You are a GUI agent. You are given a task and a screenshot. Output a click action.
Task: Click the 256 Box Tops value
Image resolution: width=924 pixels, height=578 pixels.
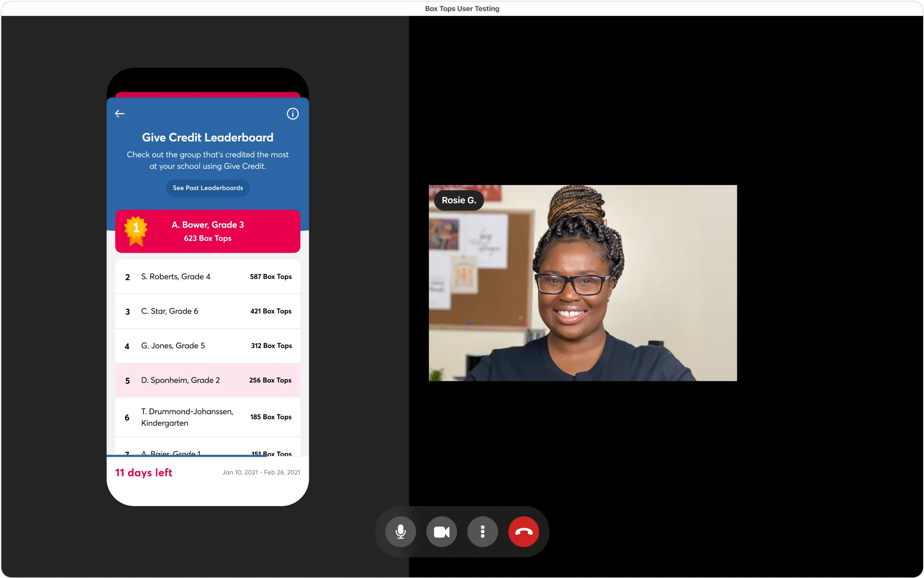[x=270, y=381]
